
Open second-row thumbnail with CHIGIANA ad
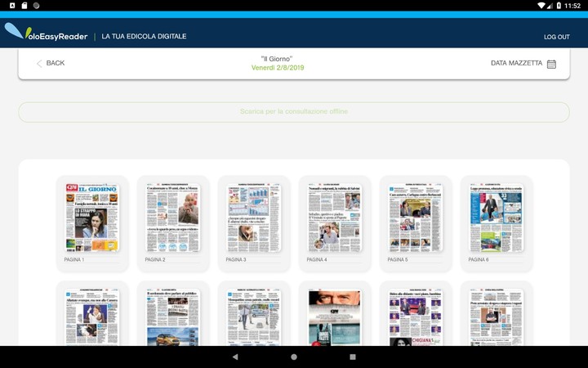coord(416,317)
